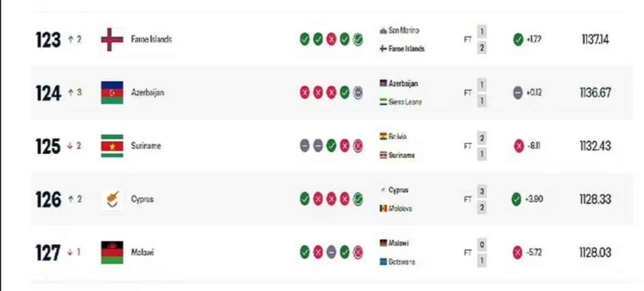644x291 pixels.
Task: Open the Faroe Islands team name link
Action: (151, 40)
